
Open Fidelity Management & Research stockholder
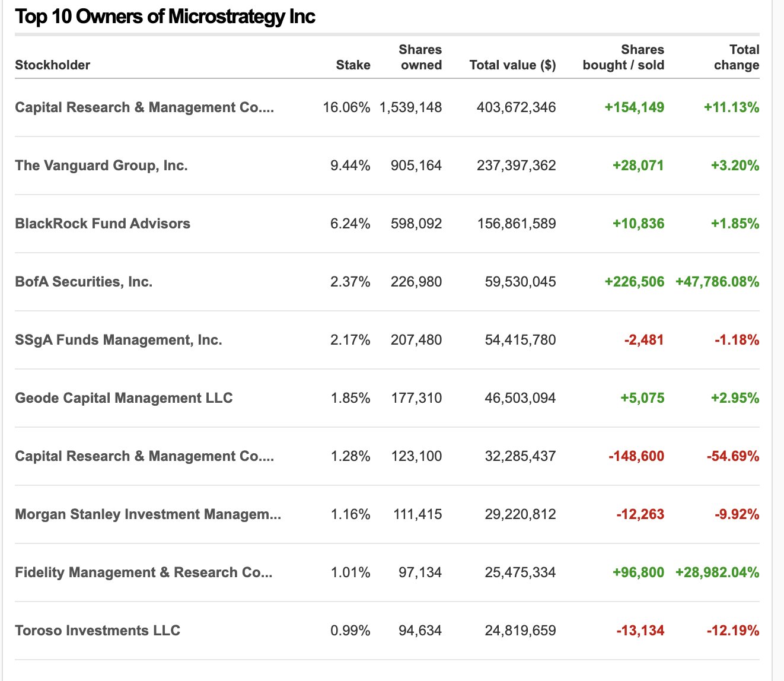(144, 572)
